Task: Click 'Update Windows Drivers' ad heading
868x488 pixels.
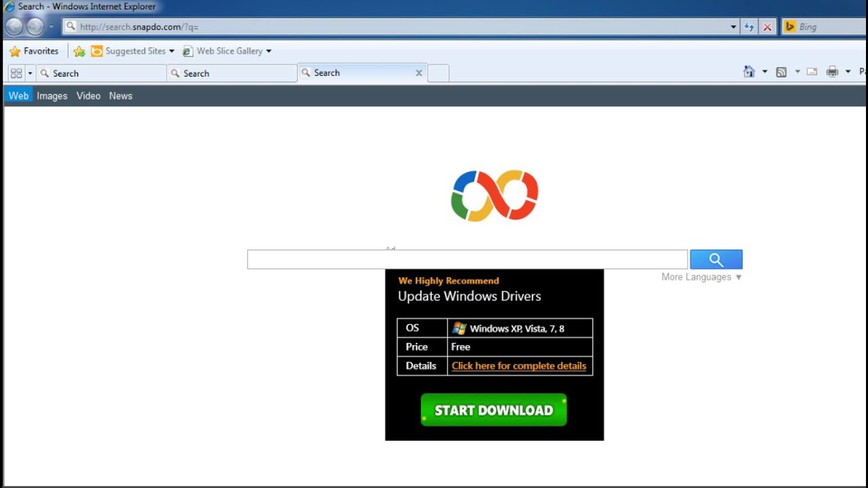Action: [469, 296]
